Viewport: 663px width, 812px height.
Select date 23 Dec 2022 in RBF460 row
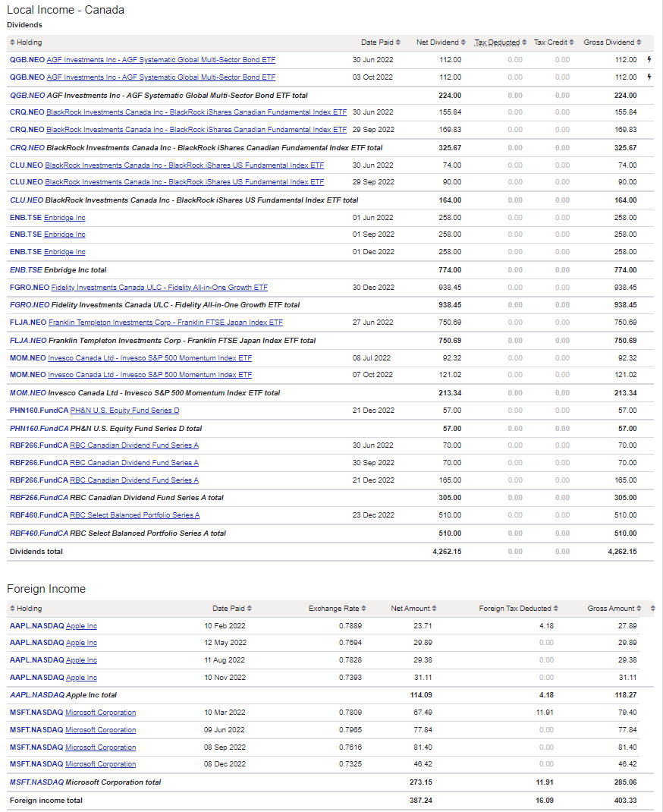[373, 515]
